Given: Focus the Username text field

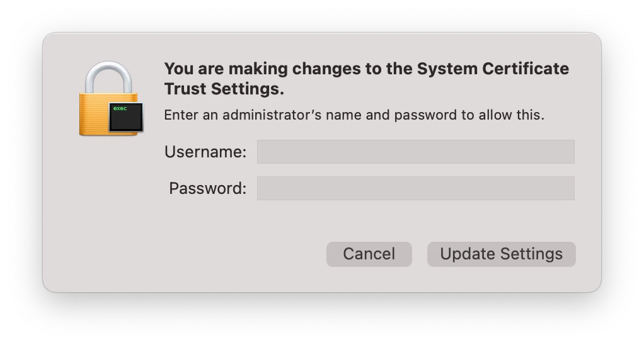Looking at the screenshot, I should click(x=416, y=152).
